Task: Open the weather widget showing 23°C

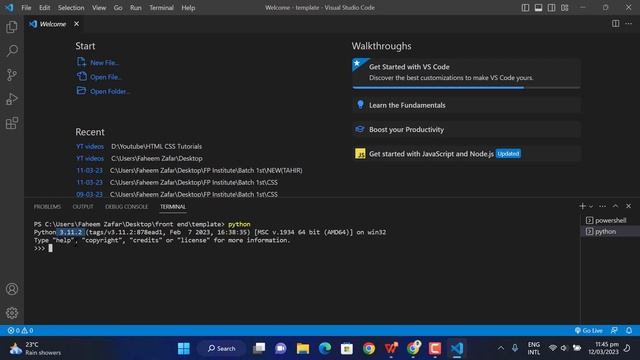Action: pyautogui.click(x=35, y=348)
